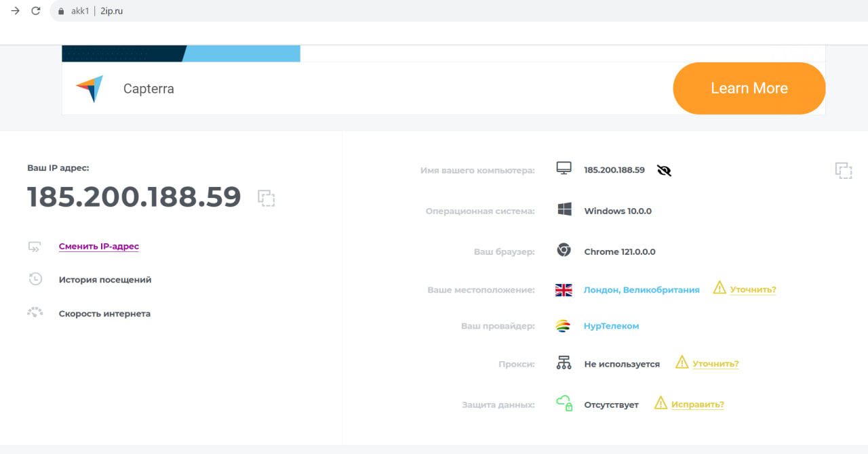Click the 'Windows 10.0.0' value
868x454 pixels.
point(618,211)
